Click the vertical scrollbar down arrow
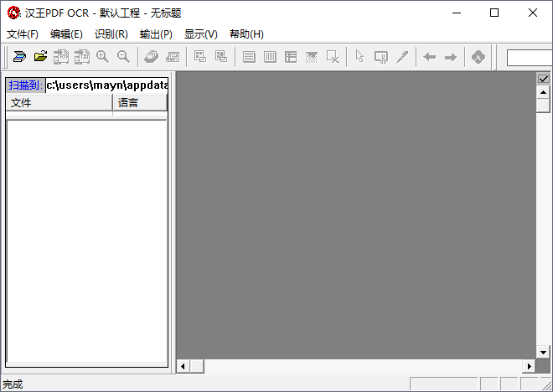Screen dimensions: 553x392 543,353
